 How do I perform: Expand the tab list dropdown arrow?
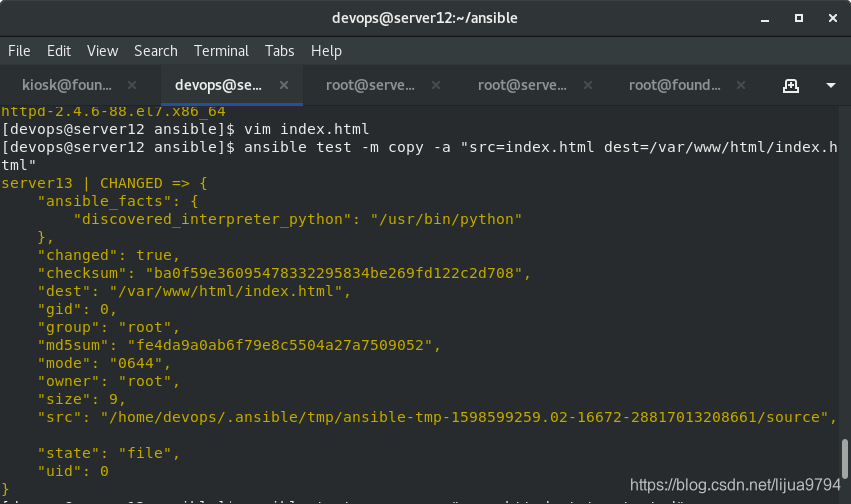[831, 85]
